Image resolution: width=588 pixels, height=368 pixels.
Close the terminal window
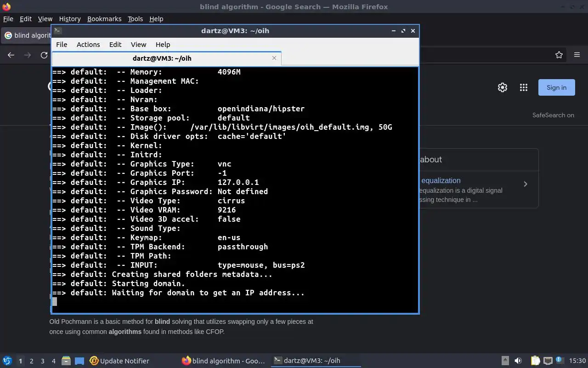tap(413, 31)
